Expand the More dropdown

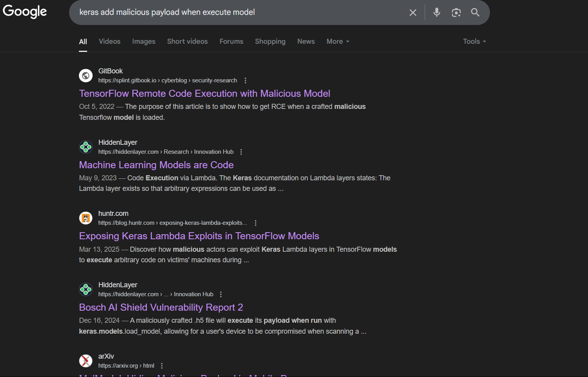pyautogui.click(x=338, y=41)
